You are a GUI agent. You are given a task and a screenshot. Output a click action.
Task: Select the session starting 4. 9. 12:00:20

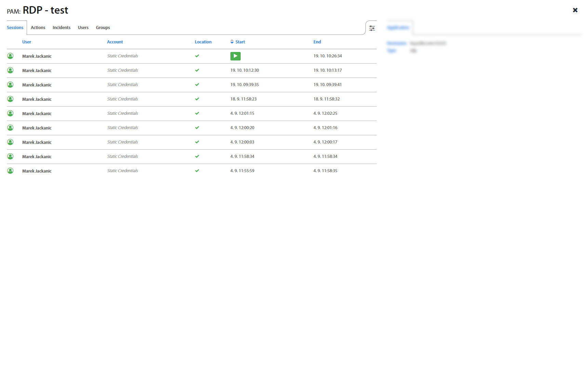coord(242,128)
